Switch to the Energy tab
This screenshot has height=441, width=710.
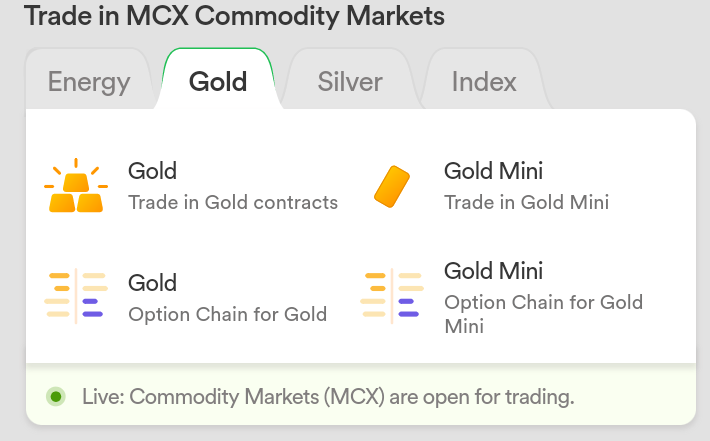coord(89,81)
